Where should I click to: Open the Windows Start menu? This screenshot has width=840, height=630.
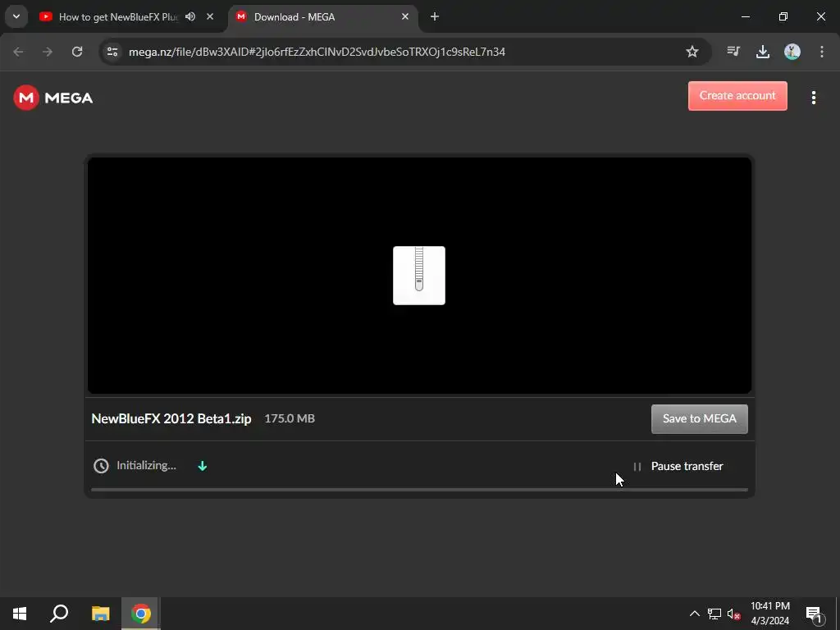(x=20, y=614)
